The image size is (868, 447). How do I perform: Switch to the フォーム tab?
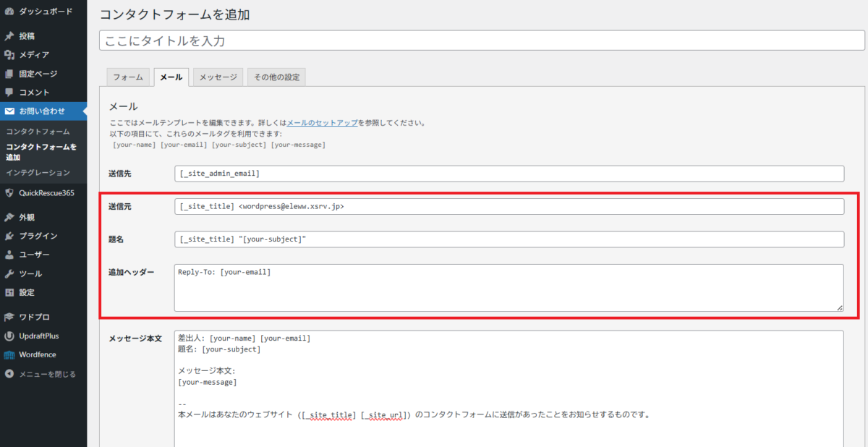[128, 77]
